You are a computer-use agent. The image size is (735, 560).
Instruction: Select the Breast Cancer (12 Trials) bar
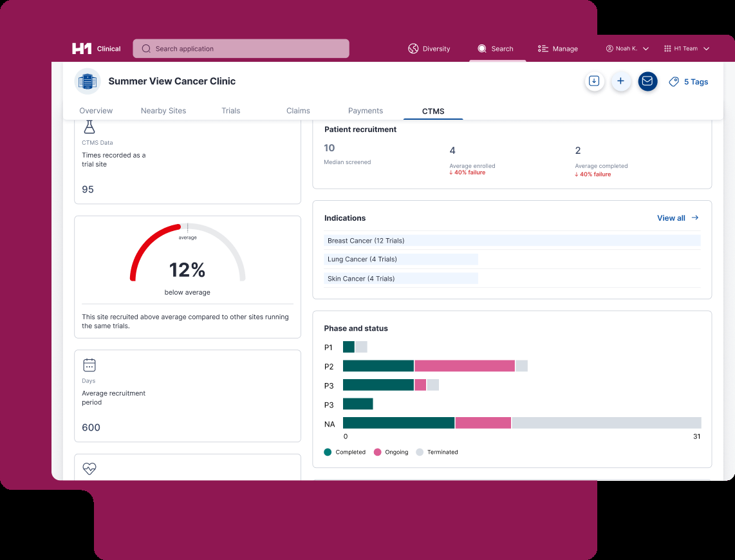click(512, 241)
